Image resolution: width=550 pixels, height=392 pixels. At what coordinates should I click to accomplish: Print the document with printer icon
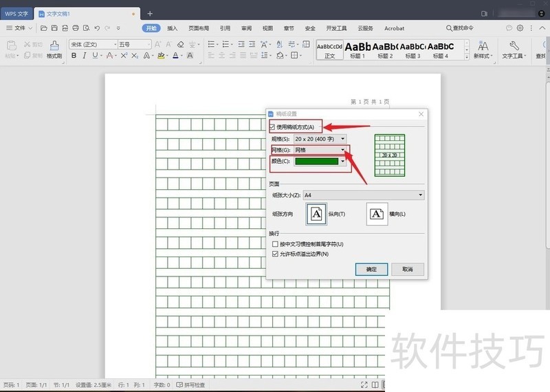click(76, 28)
